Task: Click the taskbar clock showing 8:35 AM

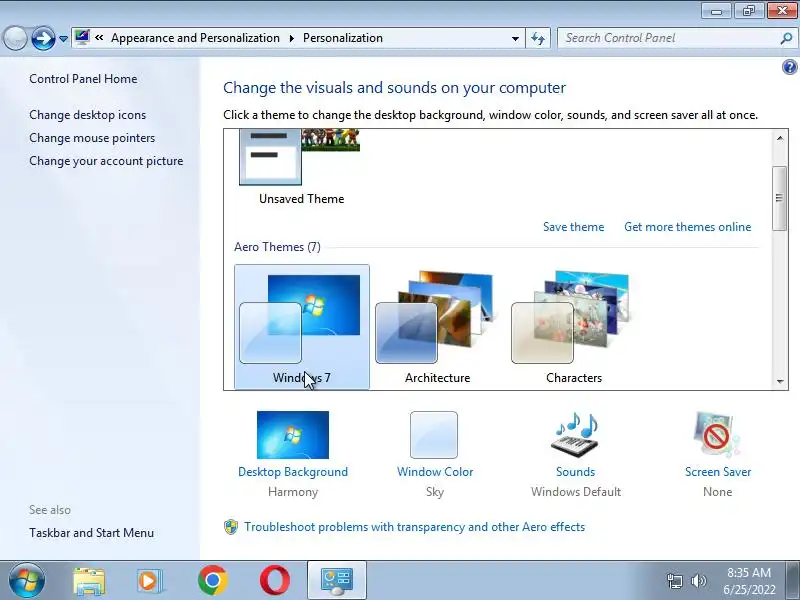Action: pyautogui.click(x=749, y=581)
